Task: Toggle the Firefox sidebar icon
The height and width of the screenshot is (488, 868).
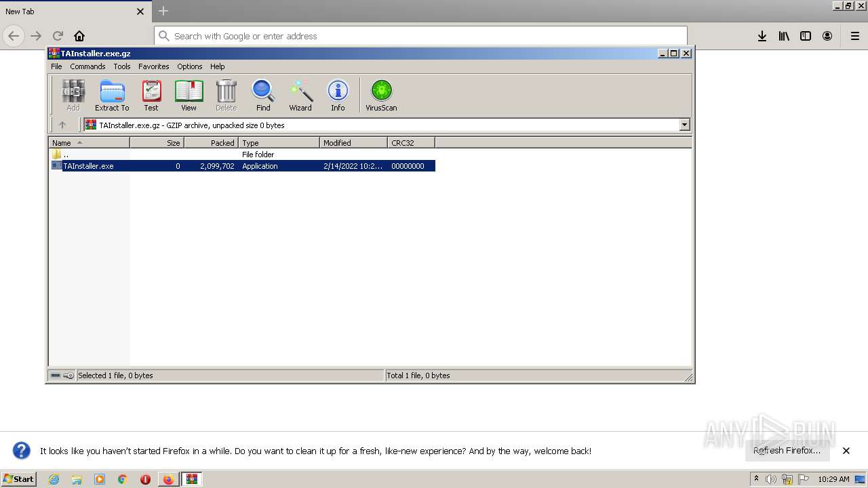Action: tap(806, 36)
